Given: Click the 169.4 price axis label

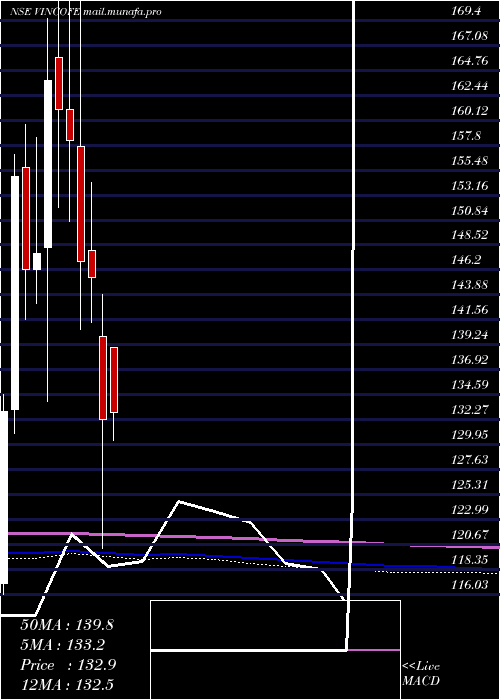Looking at the screenshot, I should tap(466, 12).
